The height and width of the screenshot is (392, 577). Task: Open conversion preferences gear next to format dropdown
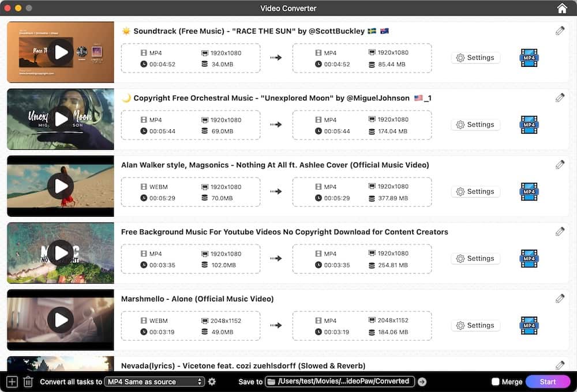tap(212, 382)
